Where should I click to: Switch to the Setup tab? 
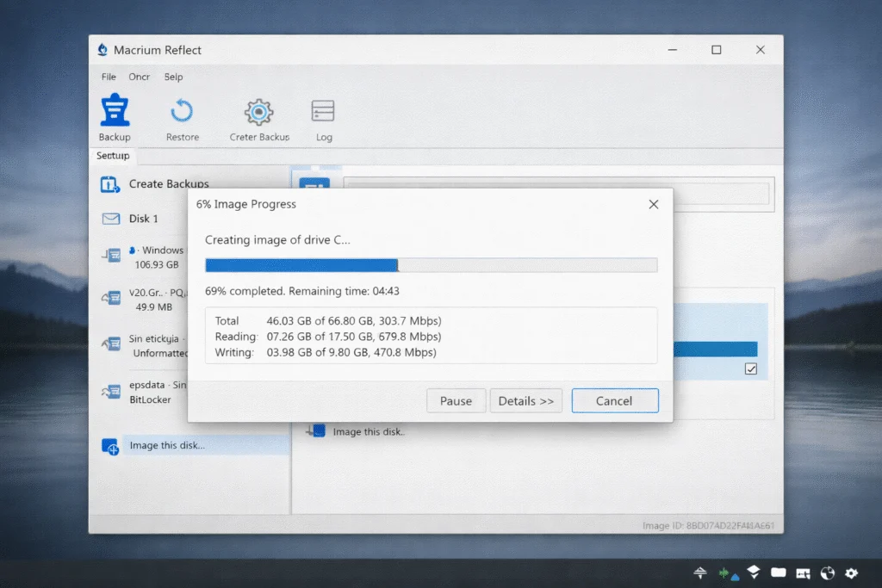112,156
